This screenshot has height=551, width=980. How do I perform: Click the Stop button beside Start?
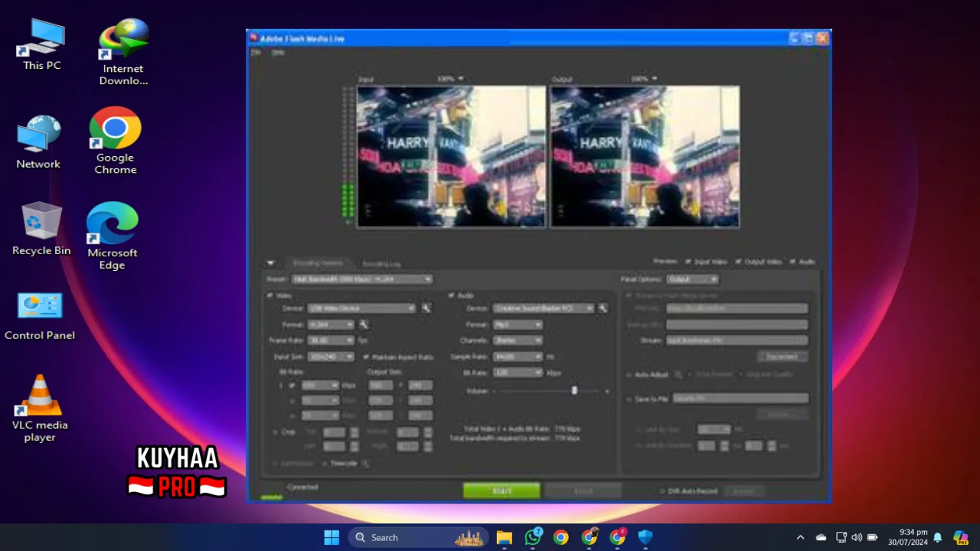click(x=583, y=491)
